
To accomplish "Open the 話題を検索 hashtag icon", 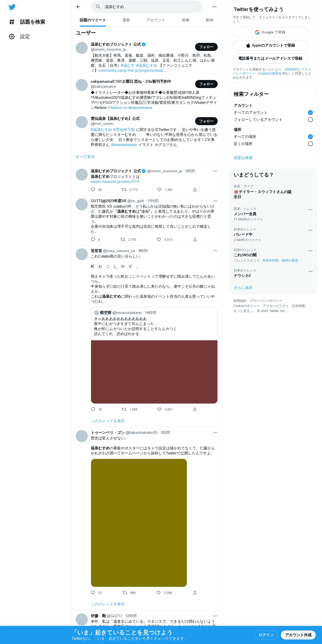I will pyautogui.click(x=12, y=22).
